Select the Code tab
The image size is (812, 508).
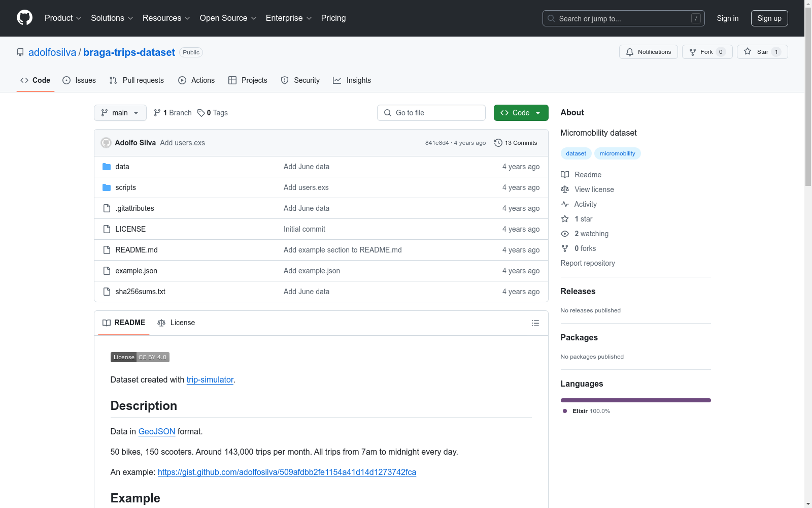pyautogui.click(x=36, y=80)
